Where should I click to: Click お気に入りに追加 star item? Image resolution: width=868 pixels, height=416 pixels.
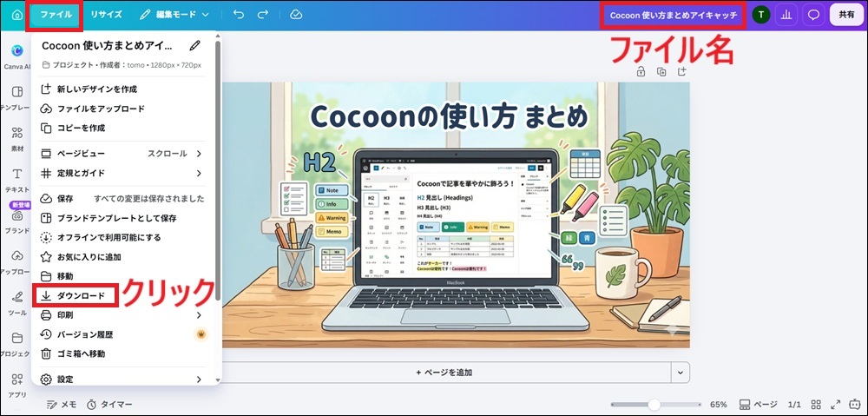123,256
